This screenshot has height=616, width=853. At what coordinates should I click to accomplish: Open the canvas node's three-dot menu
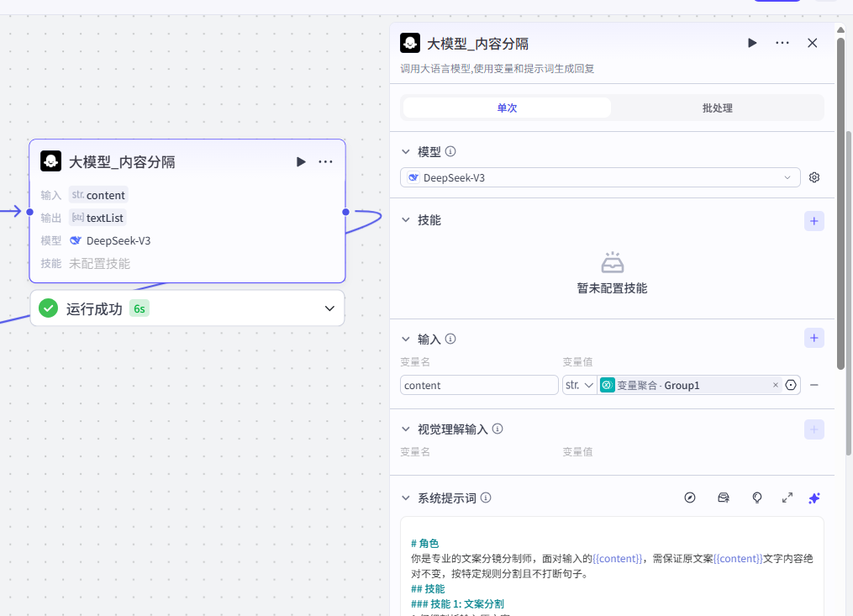pyautogui.click(x=326, y=161)
